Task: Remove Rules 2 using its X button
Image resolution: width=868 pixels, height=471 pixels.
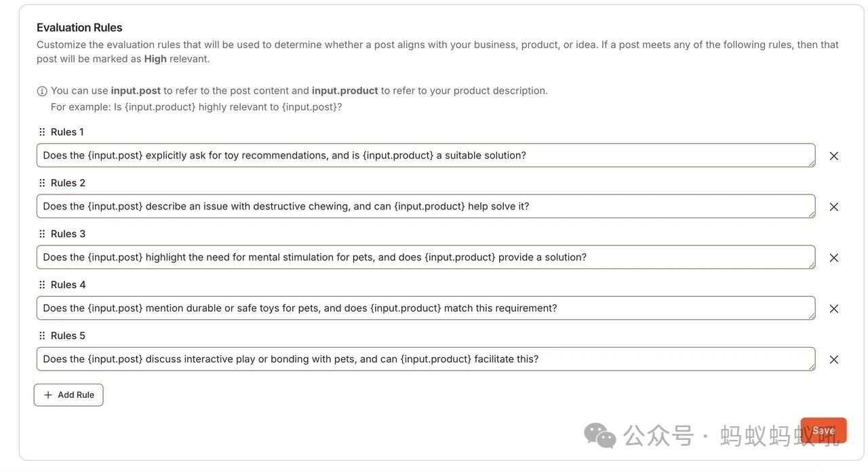Action: tap(834, 207)
